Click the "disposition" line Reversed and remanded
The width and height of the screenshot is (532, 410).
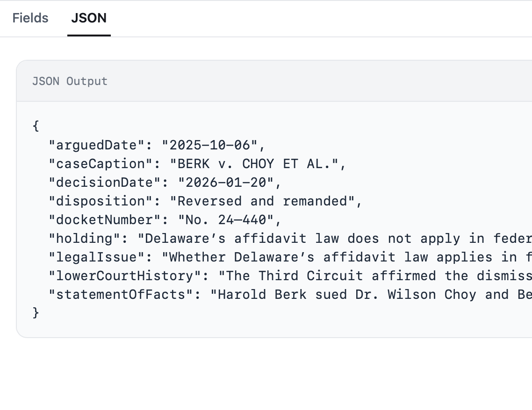coord(205,201)
